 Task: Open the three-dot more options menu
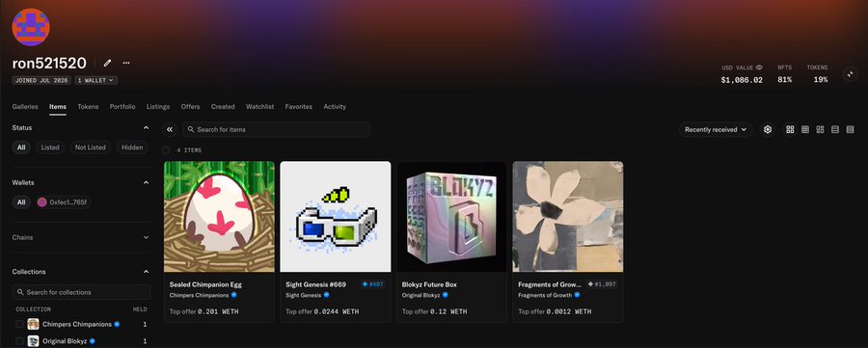(x=126, y=63)
